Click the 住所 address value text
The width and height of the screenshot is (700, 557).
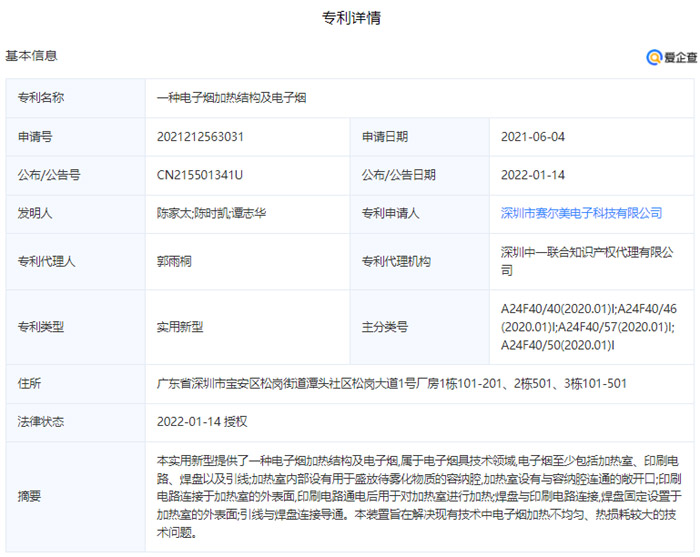(392, 383)
